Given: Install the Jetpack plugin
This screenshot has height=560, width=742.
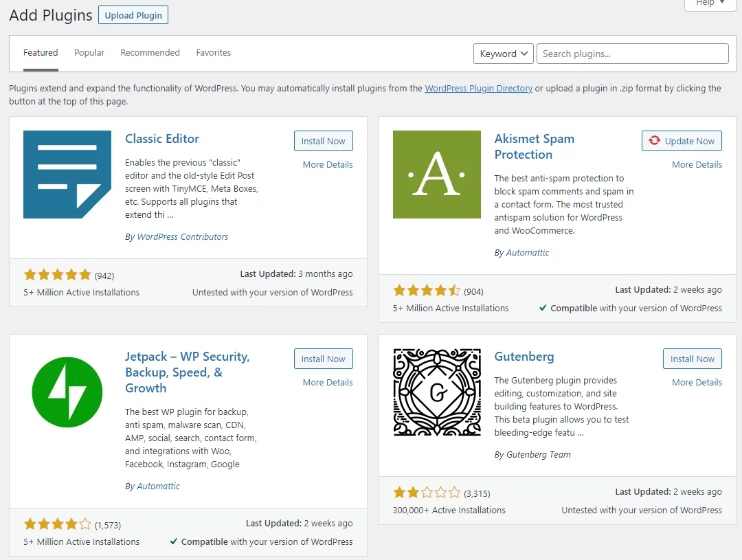Looking at the screenshot, I should tap(323, 359).
